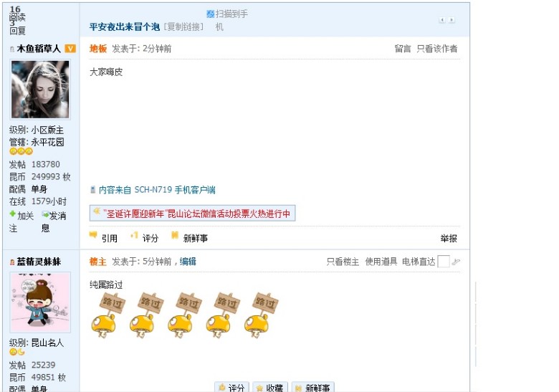Click the 发消息 envelope icon
559x392 pixels.
(45, 214)
